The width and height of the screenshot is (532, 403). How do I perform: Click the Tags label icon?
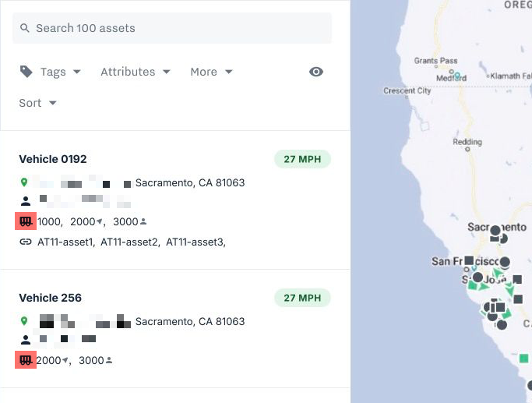click(26, 72)
